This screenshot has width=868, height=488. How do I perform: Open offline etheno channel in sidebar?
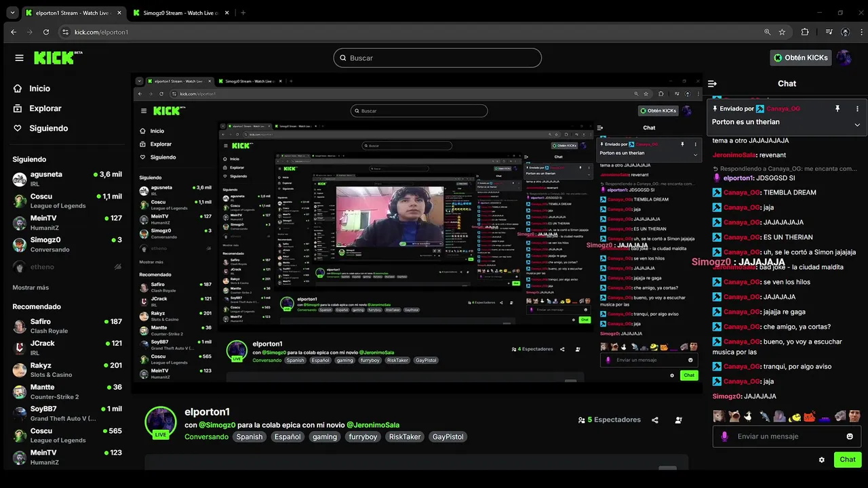67,267
